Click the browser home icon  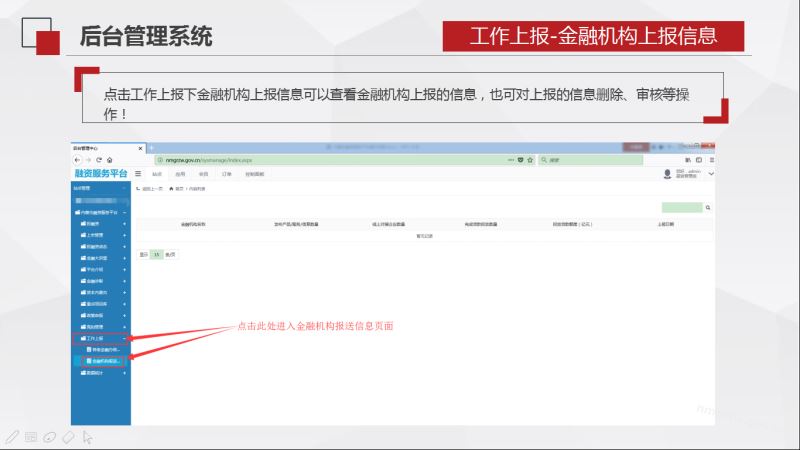point(110,160)
